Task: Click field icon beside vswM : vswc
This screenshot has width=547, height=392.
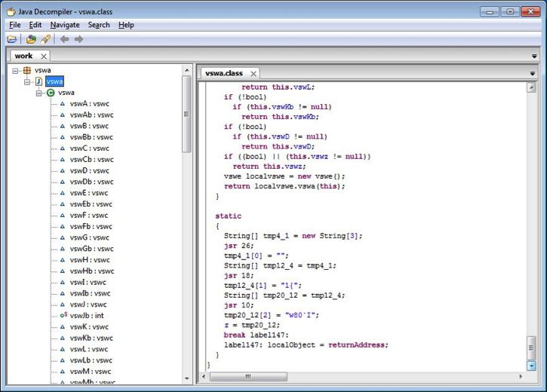Action: pos(63,372)
